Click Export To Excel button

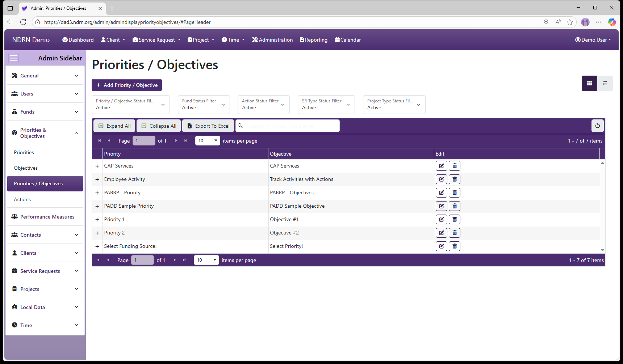tap(208, 126)
